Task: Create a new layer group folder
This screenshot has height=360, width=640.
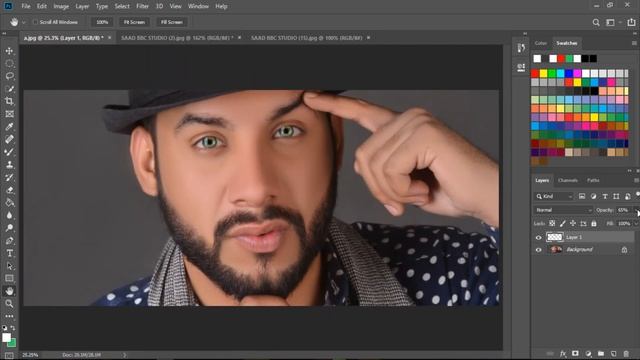Action: point(601,353)
